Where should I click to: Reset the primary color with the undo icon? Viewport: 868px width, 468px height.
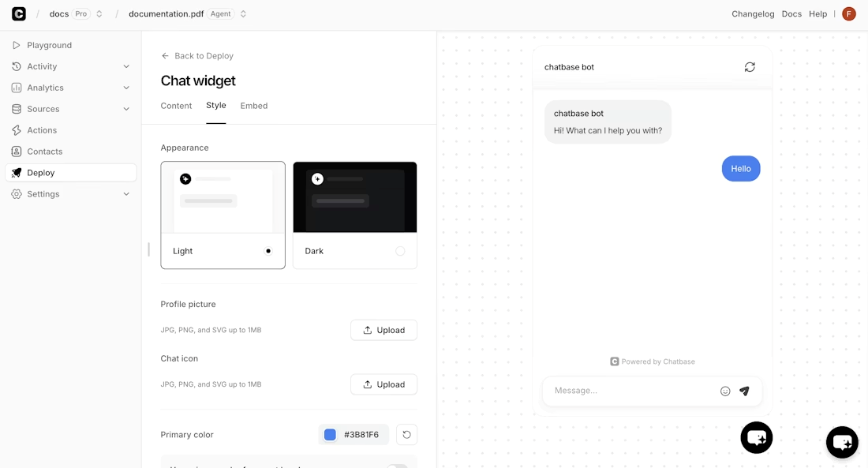[406, 434]
